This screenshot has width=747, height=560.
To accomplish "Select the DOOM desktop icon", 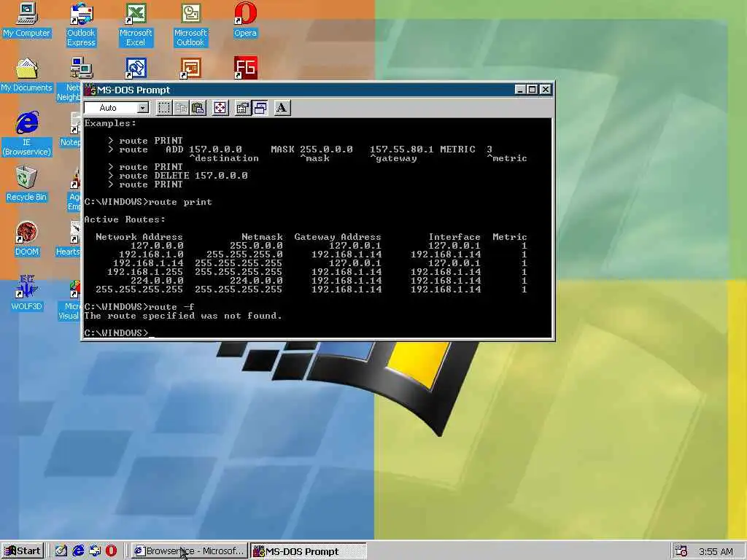I will click(27, 239).
